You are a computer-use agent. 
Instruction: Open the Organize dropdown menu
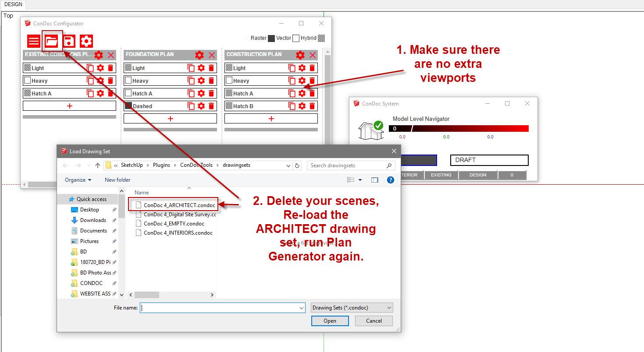point(78,180)
